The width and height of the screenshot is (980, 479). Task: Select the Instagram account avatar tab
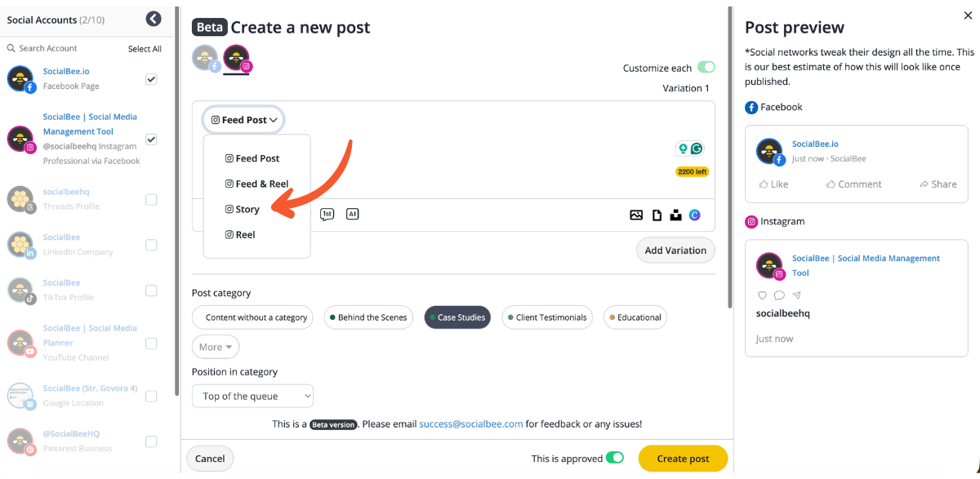click(237, 59)
